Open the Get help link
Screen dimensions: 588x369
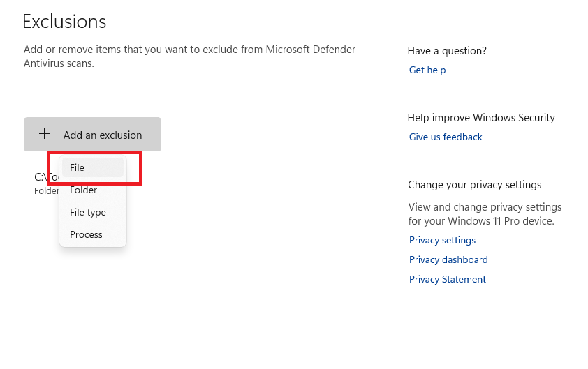(427, 70)
